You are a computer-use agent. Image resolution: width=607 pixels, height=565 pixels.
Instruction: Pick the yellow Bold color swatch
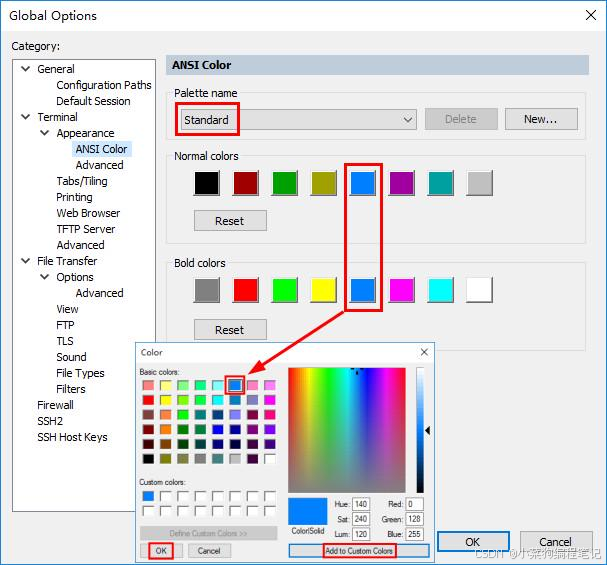coord(324,290)
